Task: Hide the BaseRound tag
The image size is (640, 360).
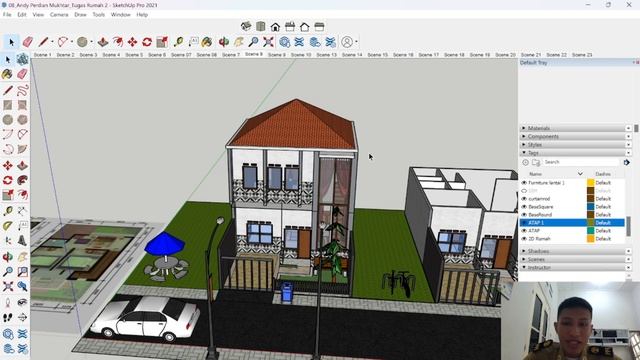Action: pos(524,215)
